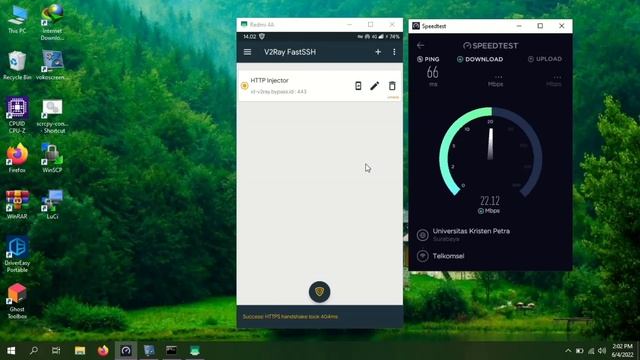Click the terminal window icon in taskbar
Image resolution: width=640 pixels, height=360 pixels.
(171, 351)
